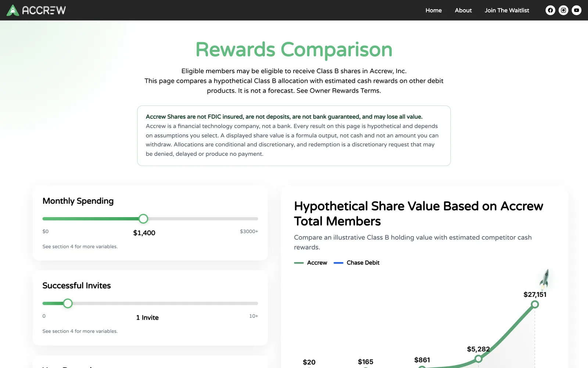Click the Hypothetical Share Value heading
The width and height of the screenshot is (588, 368).
point(419,213)
